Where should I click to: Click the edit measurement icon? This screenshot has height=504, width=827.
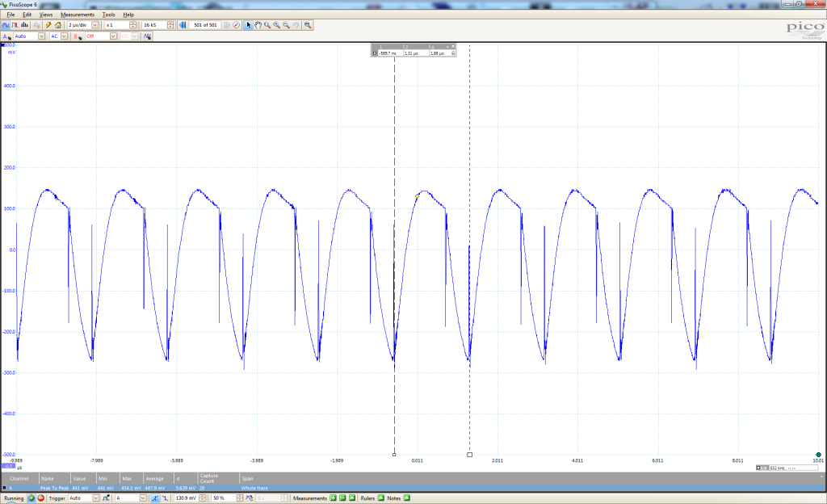tap(352, 498)
